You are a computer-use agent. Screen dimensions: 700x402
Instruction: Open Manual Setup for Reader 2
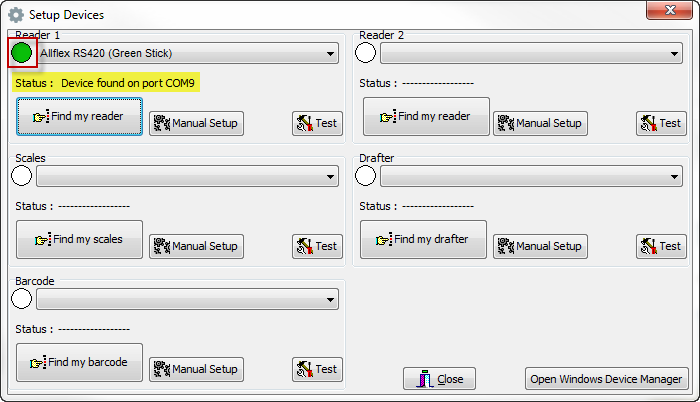coord(540,123)
